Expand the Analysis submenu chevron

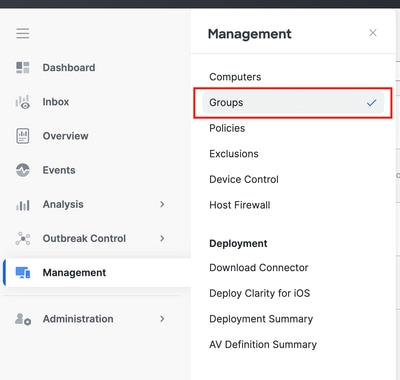(x=162, y=204)
